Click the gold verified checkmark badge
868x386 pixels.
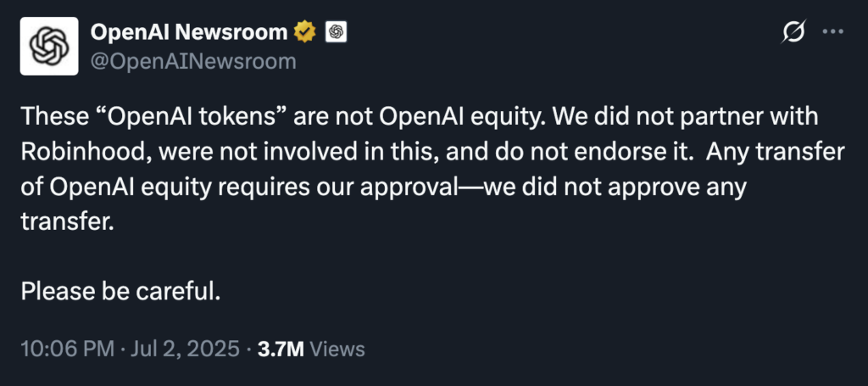pyautogui.click(x=304, y=33)
